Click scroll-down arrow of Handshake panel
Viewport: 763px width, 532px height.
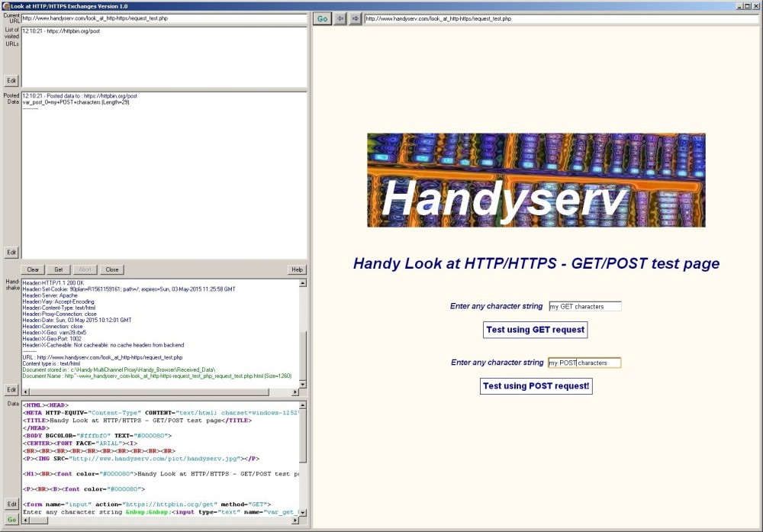(303, 384)
